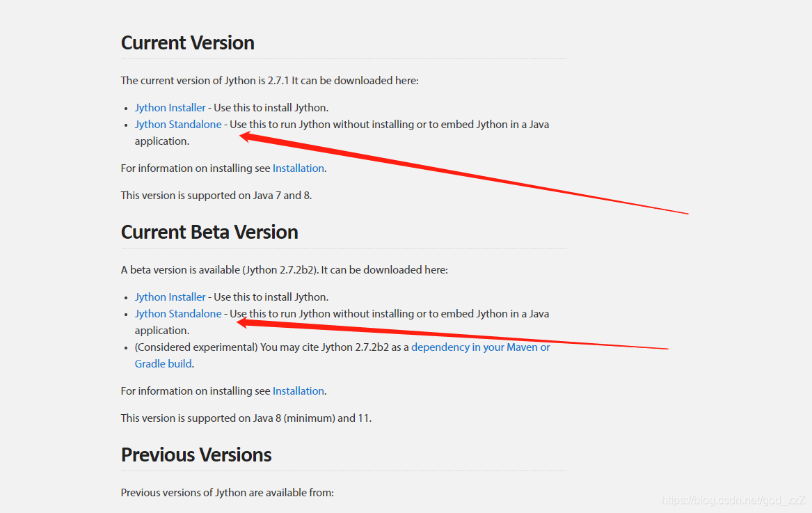Click "This version is supported on Java 8 (minimum) and 11."
The height and width of the screenshot is (513, 812).
coord(246,418)
